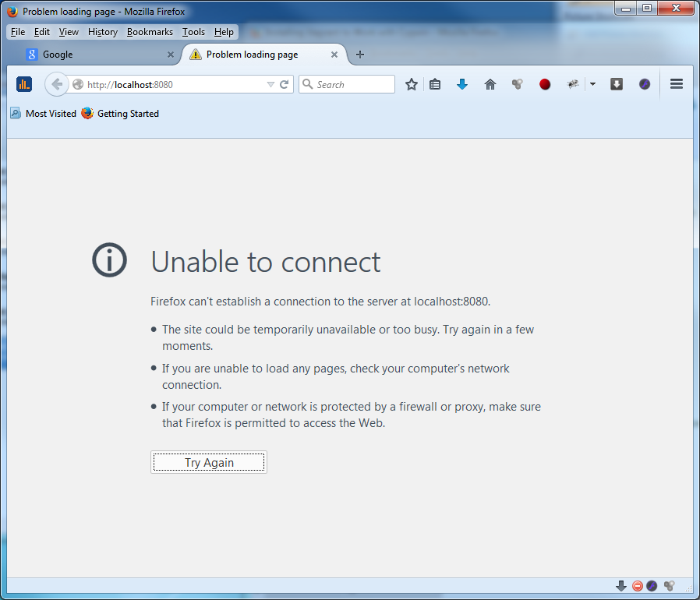Image resolution: width=700 pixels, height=600 pixels.
Task: Click the bookmark star icon
Action: (x=412, y=84)
